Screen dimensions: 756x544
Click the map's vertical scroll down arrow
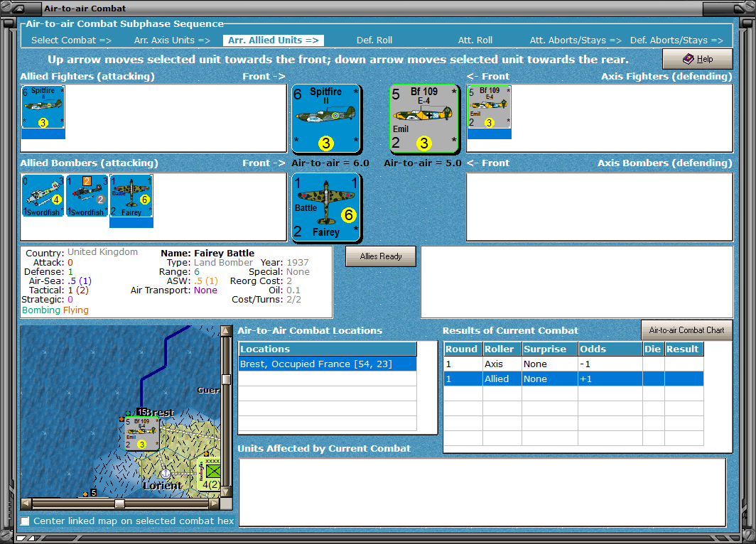pyautogui.click(x=226, y=492)
